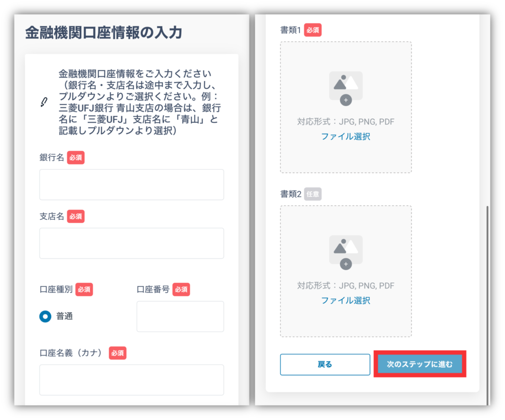The width and height of the screenshot is (505, 420).
Task: Click the 必須 badge next to 銀行名
Action: click(76, 158)
